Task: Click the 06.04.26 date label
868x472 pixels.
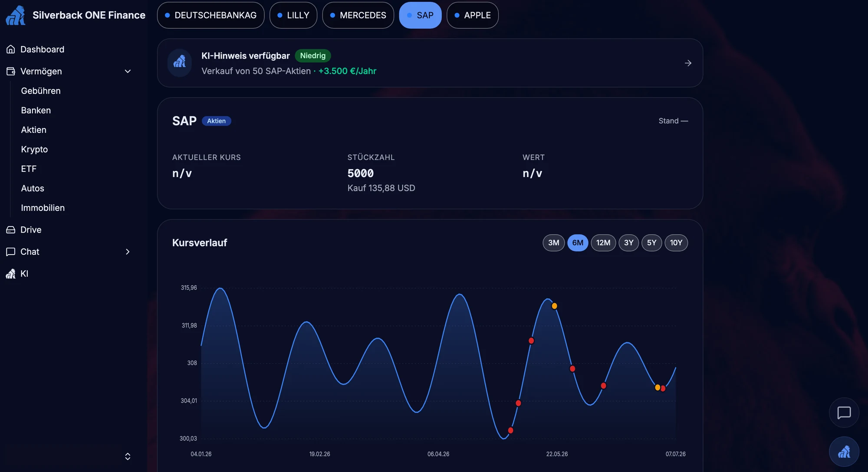Action: pos(438,454)
